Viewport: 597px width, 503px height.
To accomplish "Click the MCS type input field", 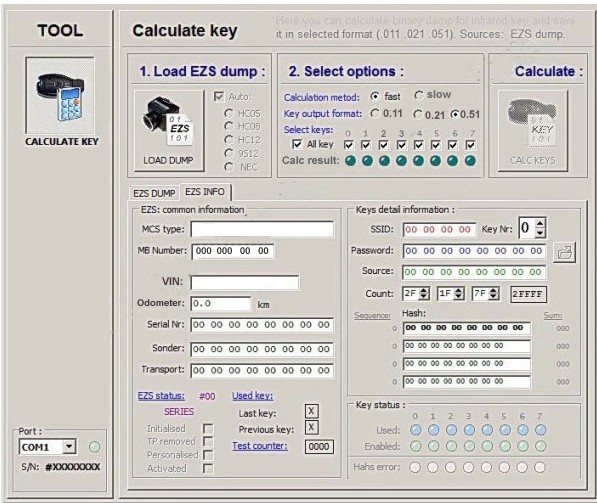I will point(262,229).
